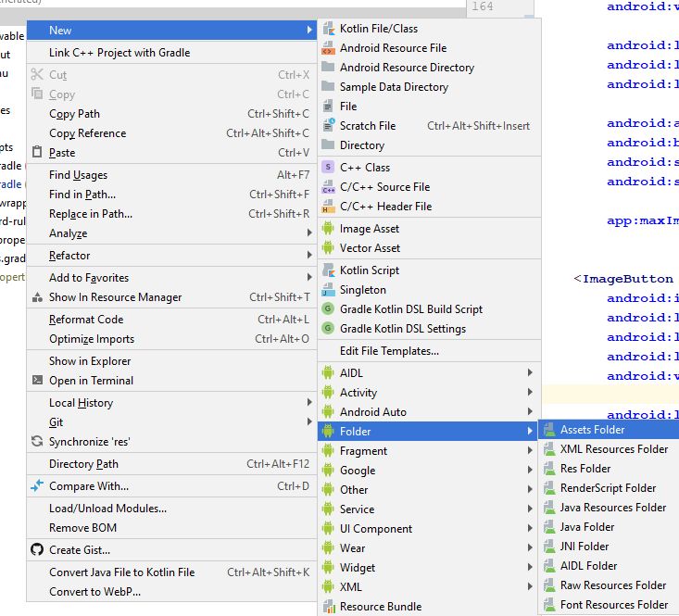Expand the Analyze submenu arrow
679x616 pixels.
click(x=309, y=233)
